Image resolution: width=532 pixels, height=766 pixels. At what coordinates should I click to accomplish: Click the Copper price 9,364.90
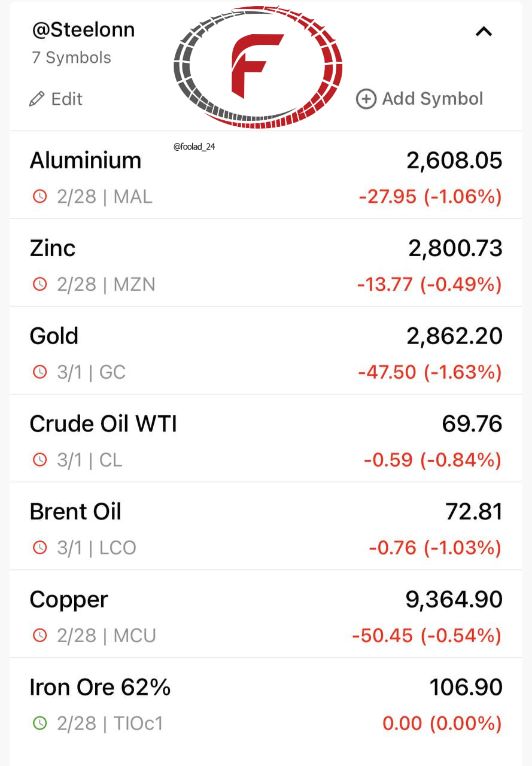454,600
